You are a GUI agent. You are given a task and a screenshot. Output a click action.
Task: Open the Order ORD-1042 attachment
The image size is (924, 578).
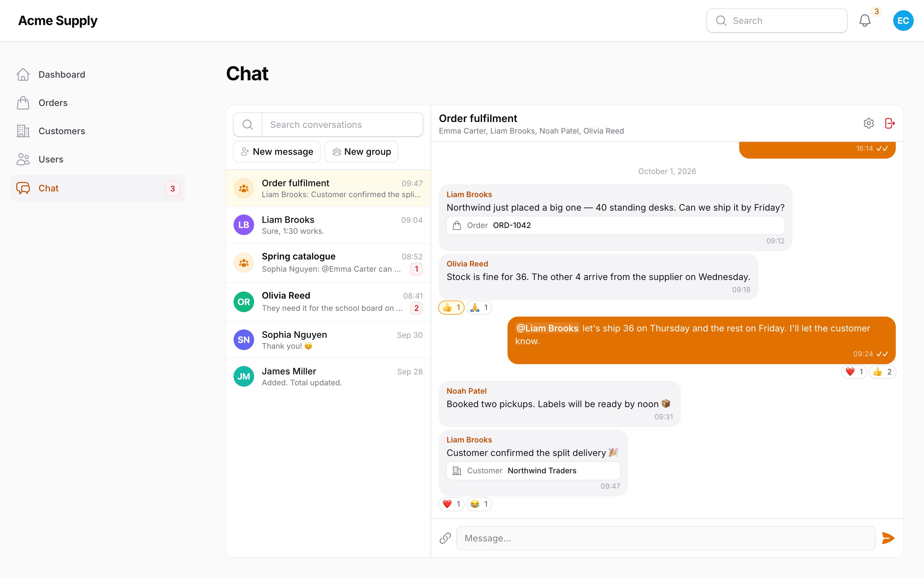coord(615,225)
